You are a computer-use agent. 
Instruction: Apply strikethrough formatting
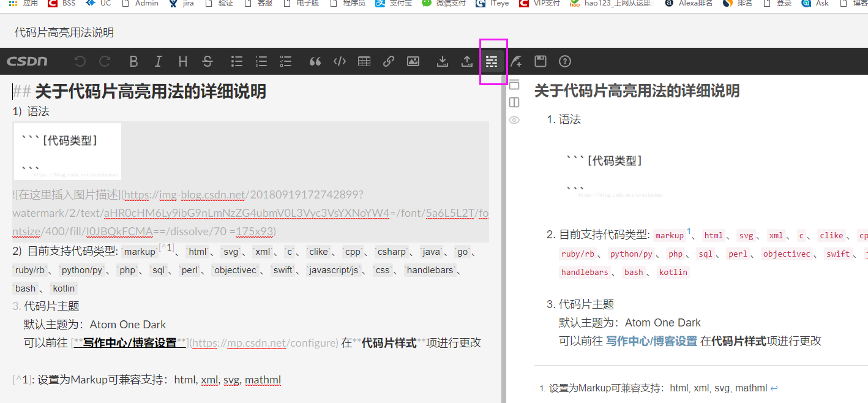coord(208,61)
